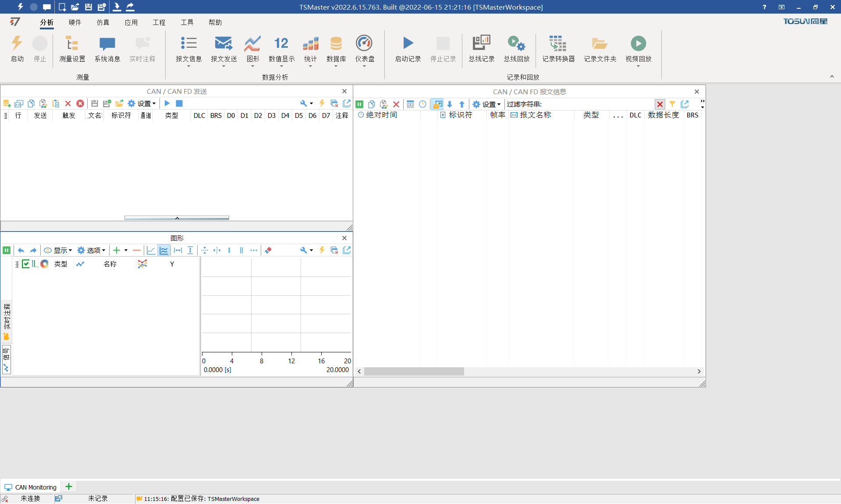Click the 绝对时间 column header
841x504 pixels.
[381, 115]
